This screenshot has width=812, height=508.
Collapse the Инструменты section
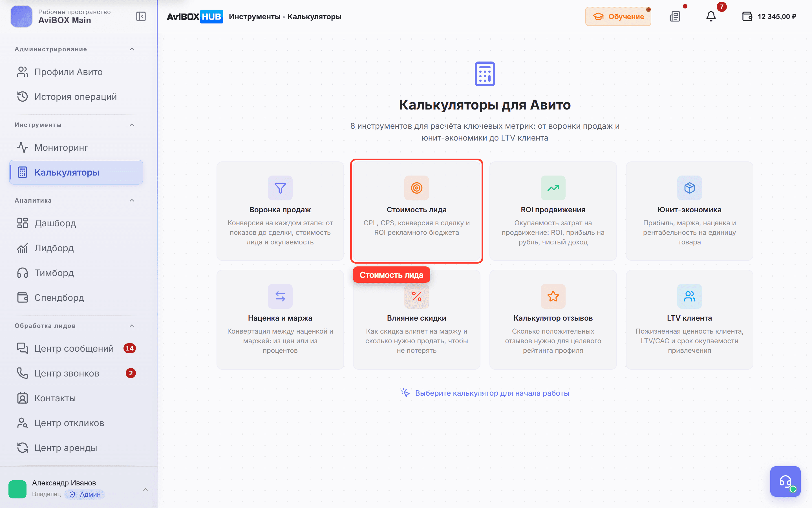coord(132,125)
